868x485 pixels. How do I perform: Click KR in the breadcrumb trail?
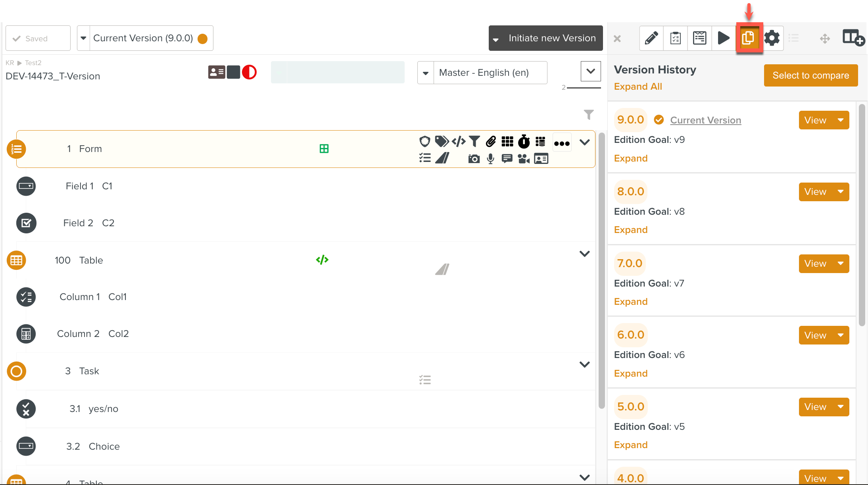click(x=10, y=63)
